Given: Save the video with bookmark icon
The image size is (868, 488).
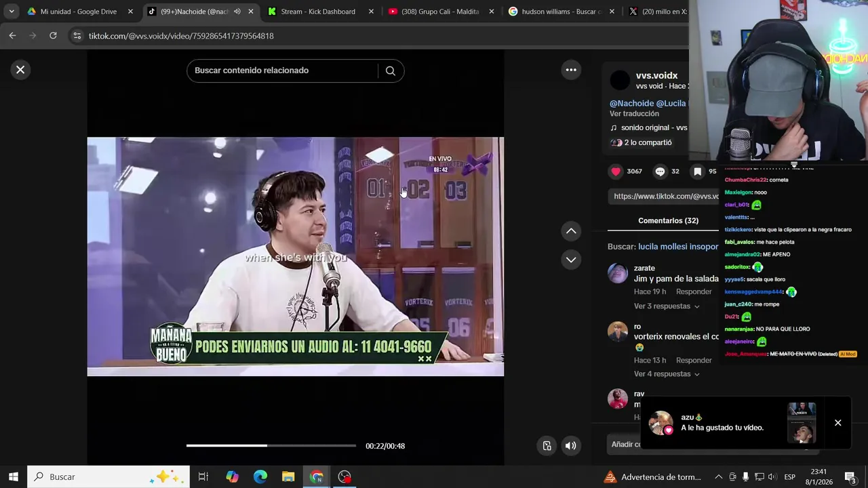Looking at the screenshot, I should [x=697, y=171].
